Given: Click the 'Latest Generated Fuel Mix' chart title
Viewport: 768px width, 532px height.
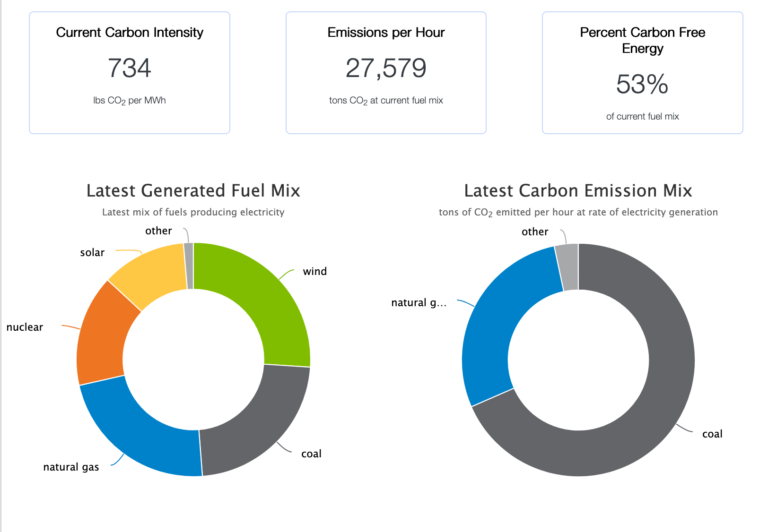Looking at the screenshot, I should tap(193, 190).
